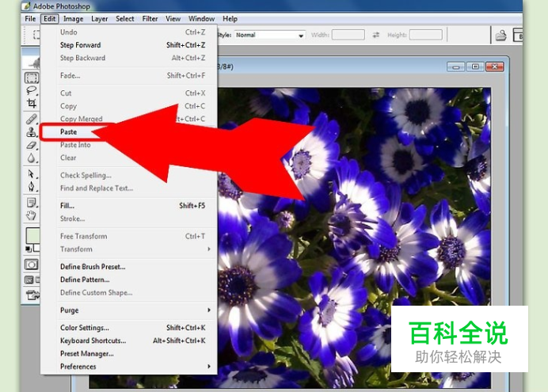
Task: Click the marquee tool preset icon in options bar
Action: 36,35
